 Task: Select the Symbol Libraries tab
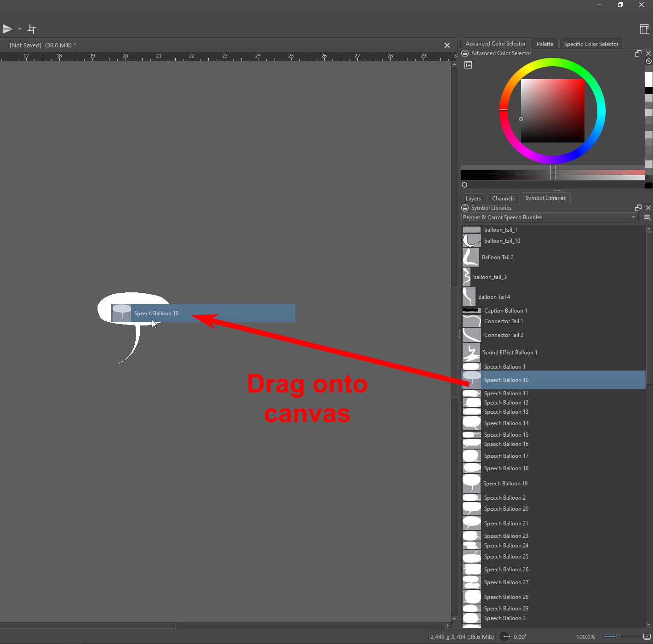coord(545,198)
